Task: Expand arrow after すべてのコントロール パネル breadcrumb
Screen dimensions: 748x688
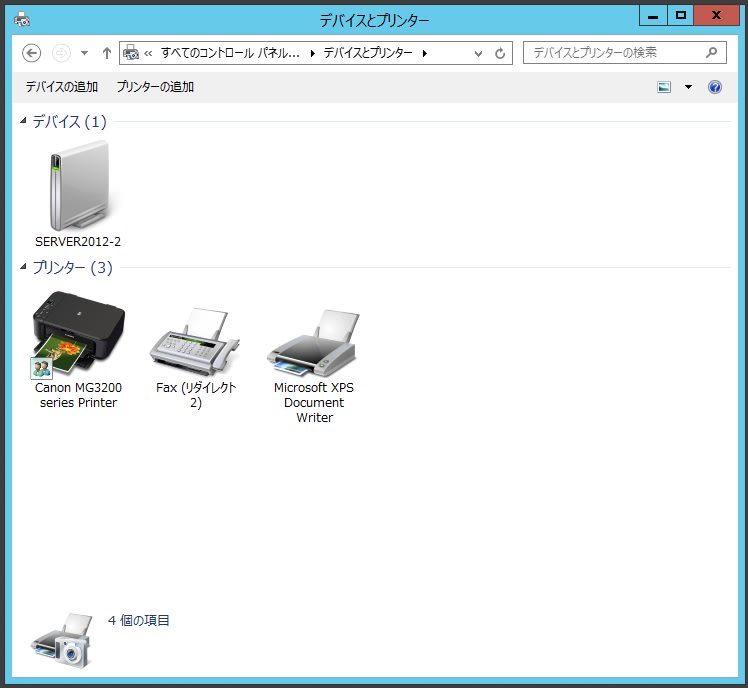Action: [312, 53]
